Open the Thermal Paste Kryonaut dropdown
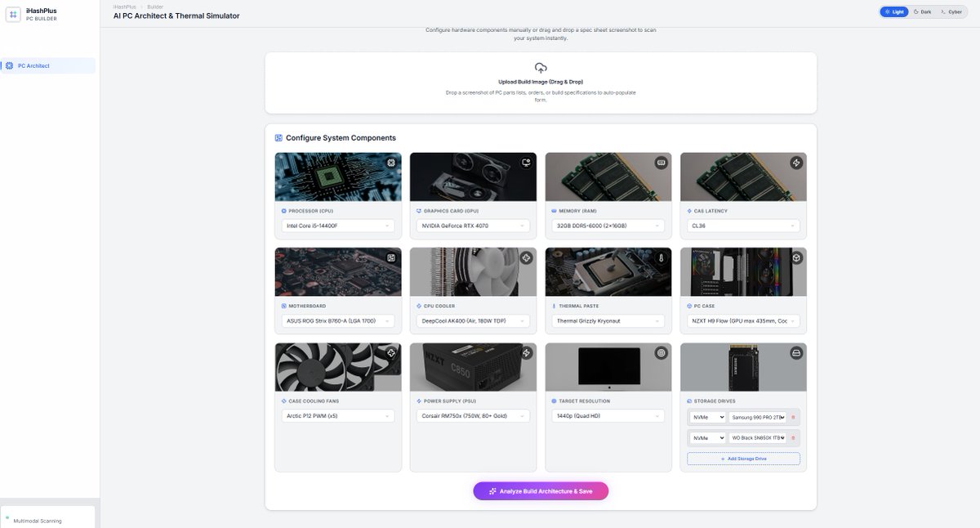The image size is (980, 528). (608, 320)
